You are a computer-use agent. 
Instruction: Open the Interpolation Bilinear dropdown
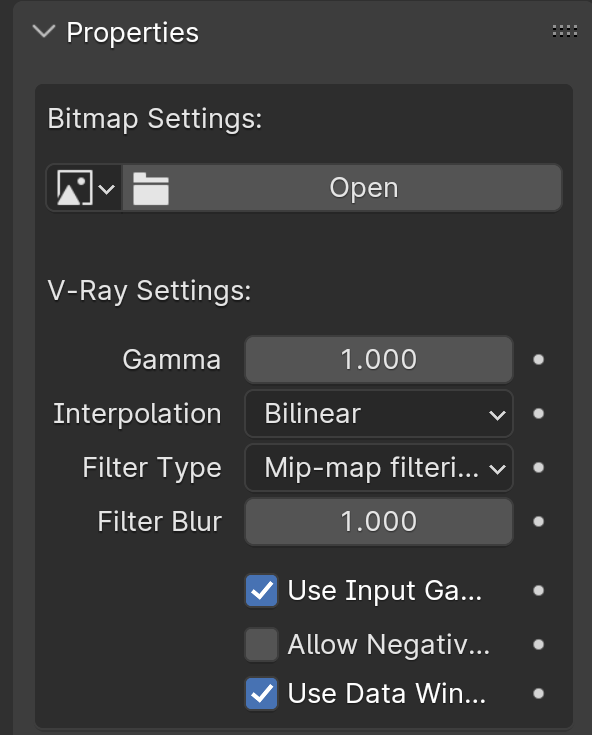click(x=379, y=413)
